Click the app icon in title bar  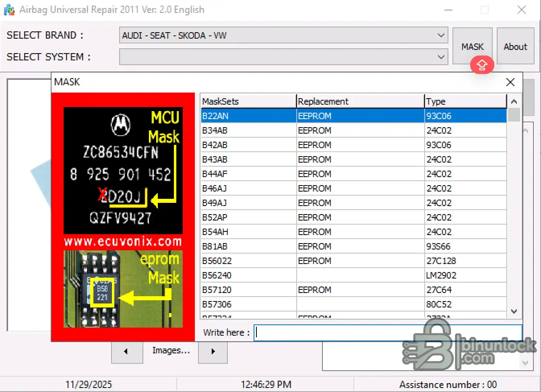9,10
